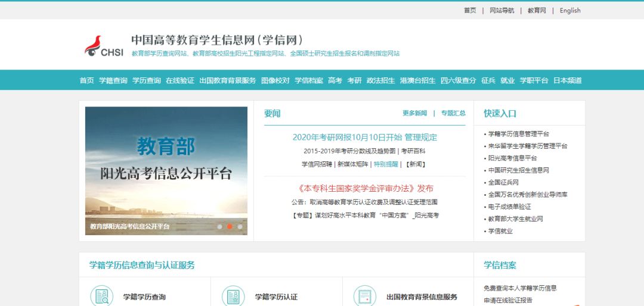Open the 出国教育背景信息服务 icon
The image size is (644, 306).
point(365,296)
